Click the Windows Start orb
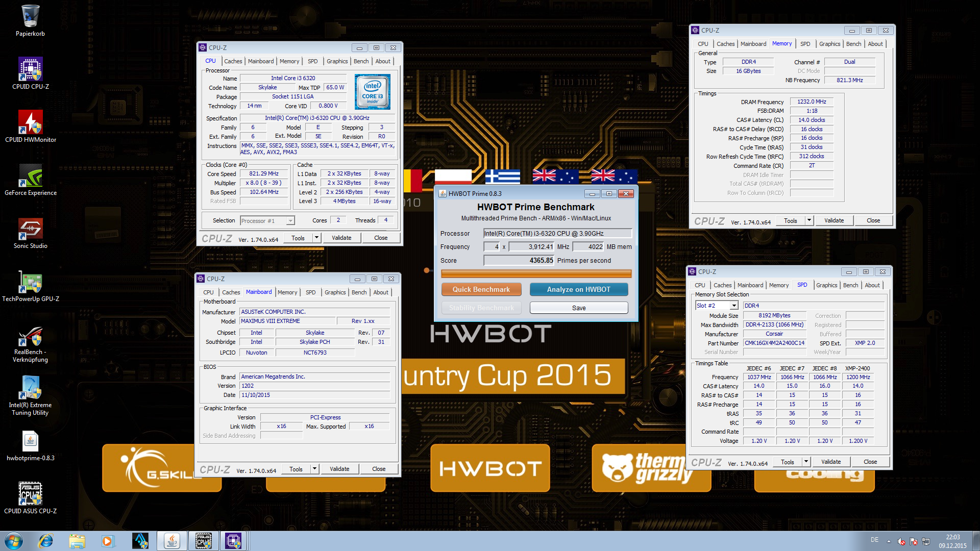 tap(13, 541)
